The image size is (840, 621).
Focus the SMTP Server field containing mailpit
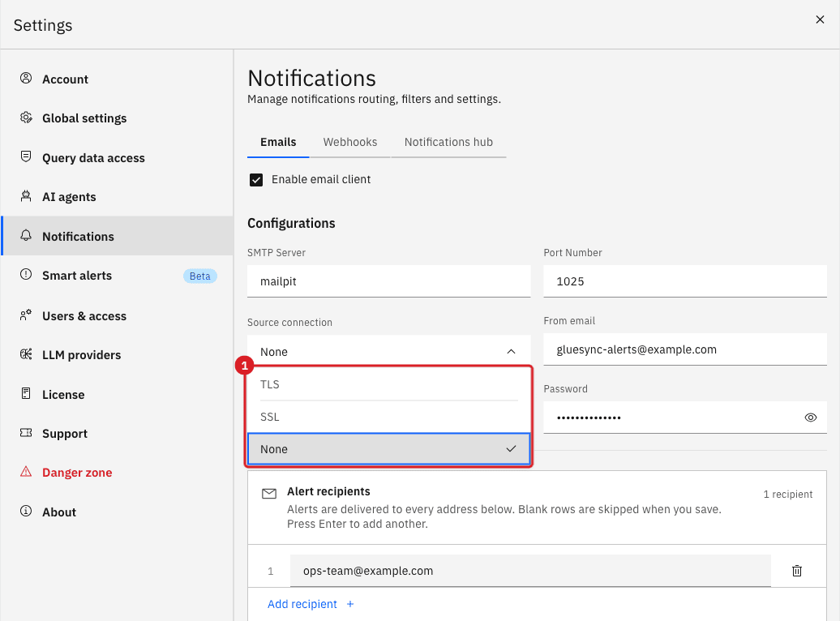pos(388,281)
